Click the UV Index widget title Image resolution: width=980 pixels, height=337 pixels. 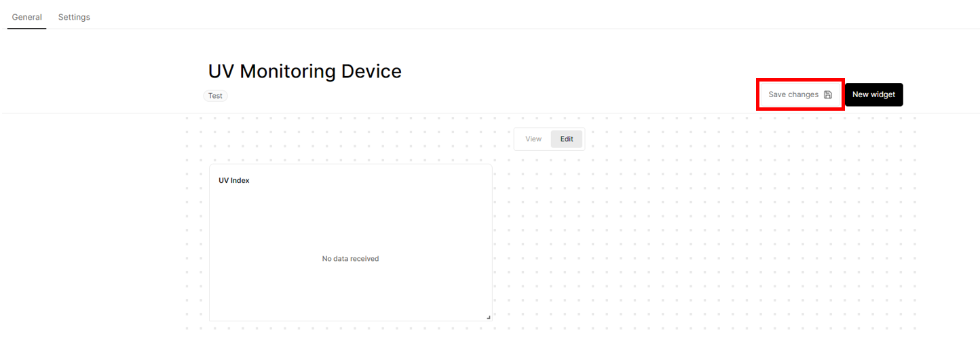[x=234, y=181]
